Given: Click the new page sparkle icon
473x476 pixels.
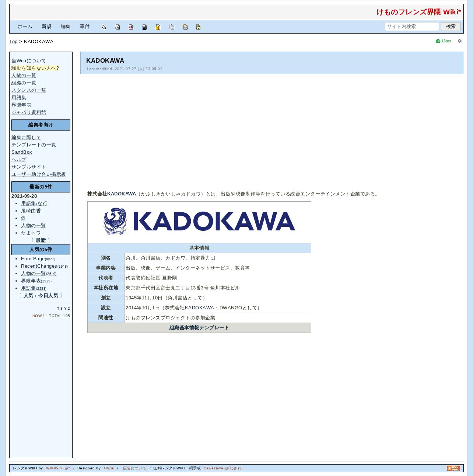Looking at the screenshot, I should coord(185,27).
